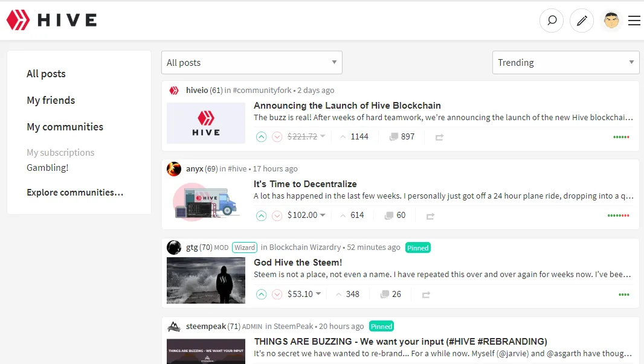Open the All posts dropdown
This screenshot has width=644, height=364.
(x=252, y=62)
